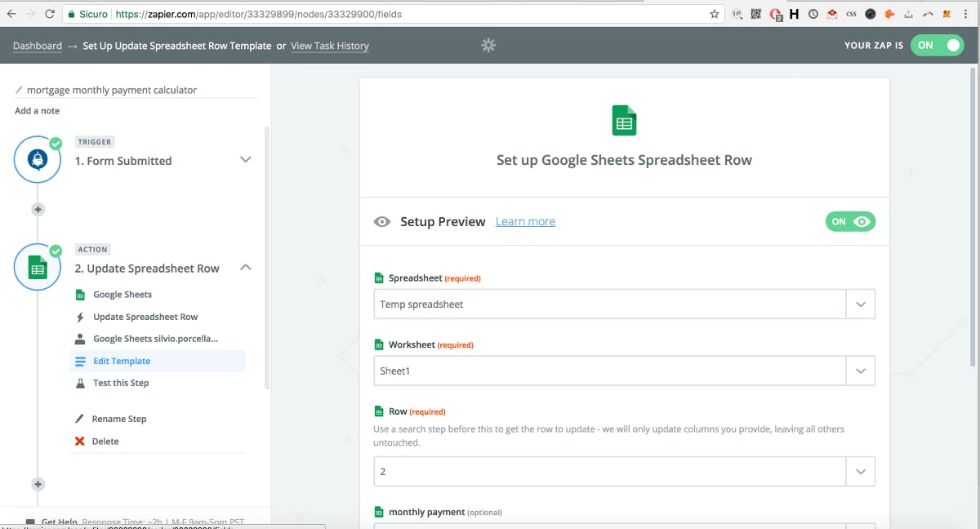Click the red Delete X icon

pos(80,442)
